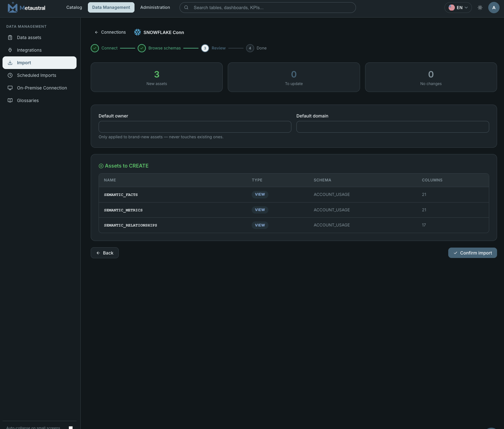Click VIEW badge for SEMANTIC_FACTS
Image resolution: width=504 pixels, height=429 pixels.
pos(260,194)
